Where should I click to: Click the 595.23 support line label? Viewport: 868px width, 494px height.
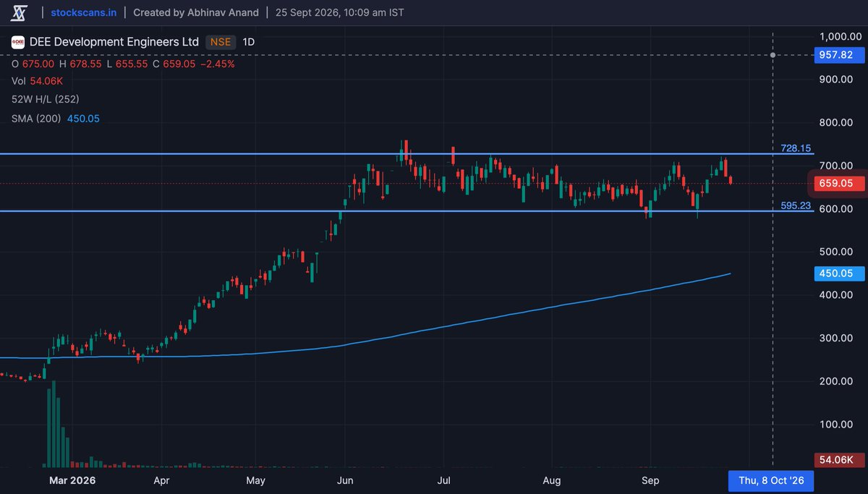tap(796, 205)
